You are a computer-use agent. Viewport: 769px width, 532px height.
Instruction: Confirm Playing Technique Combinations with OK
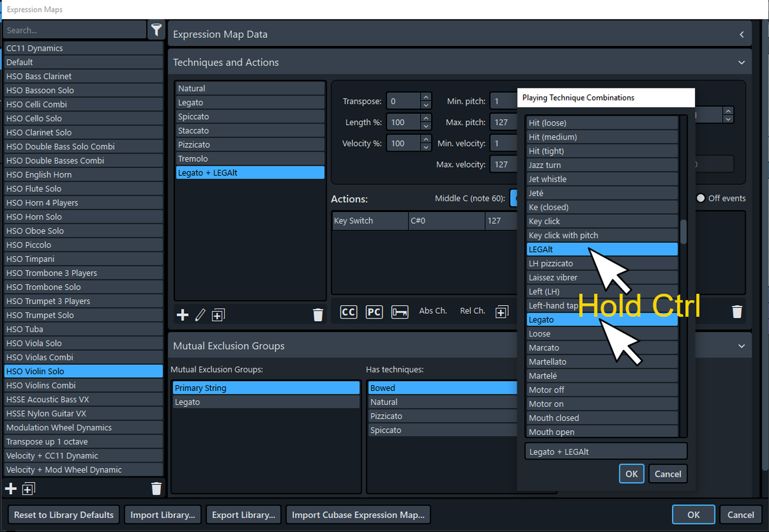[x=631, y=473]
